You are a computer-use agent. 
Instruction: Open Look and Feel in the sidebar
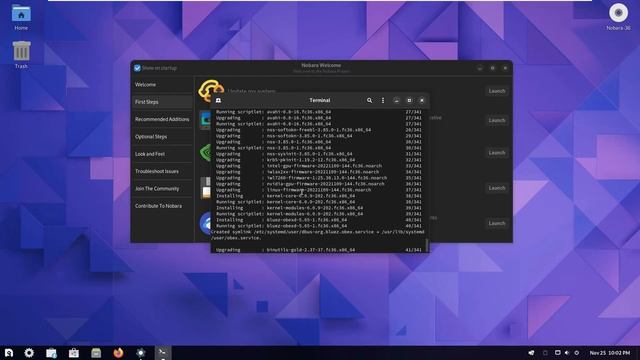tap(162, 154)
